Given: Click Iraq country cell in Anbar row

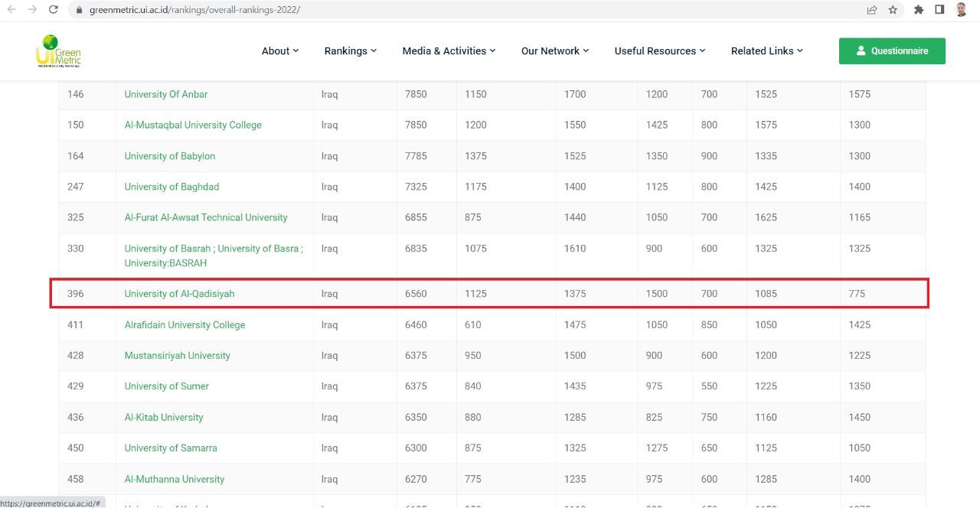Looking at the screenshot, I should (x=329, y=94).
